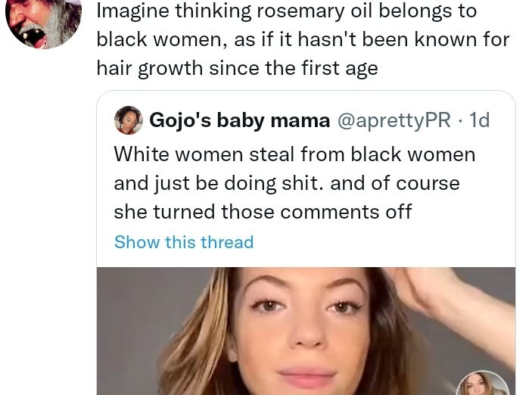The height and width of the screenshot is (395, 532).
Task: Click the Show this thread link
Action: pos(184,242)
